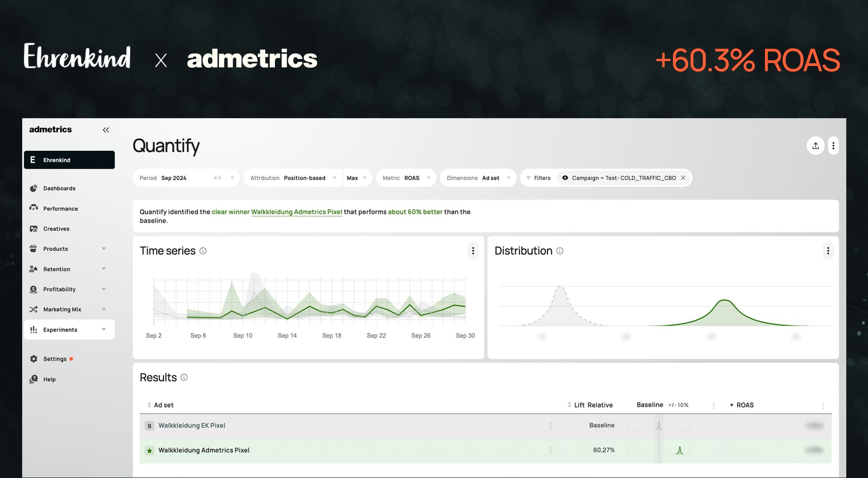
Task: Follow the Walkkleidung Admetrics Pixel link
Action: click(x=297, y=212)
